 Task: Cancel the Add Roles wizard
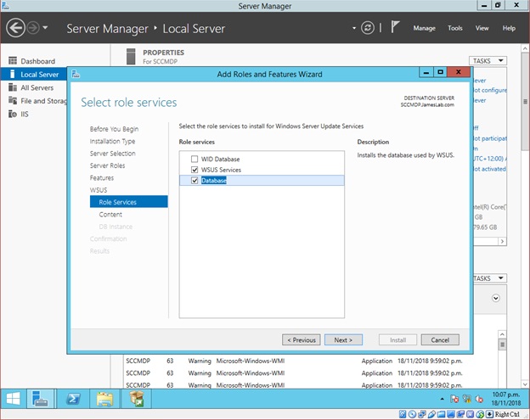tap(440, 340)
